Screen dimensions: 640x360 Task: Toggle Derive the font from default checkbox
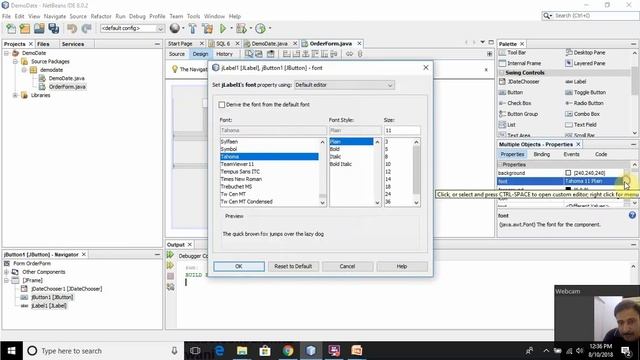pos(222,105)
